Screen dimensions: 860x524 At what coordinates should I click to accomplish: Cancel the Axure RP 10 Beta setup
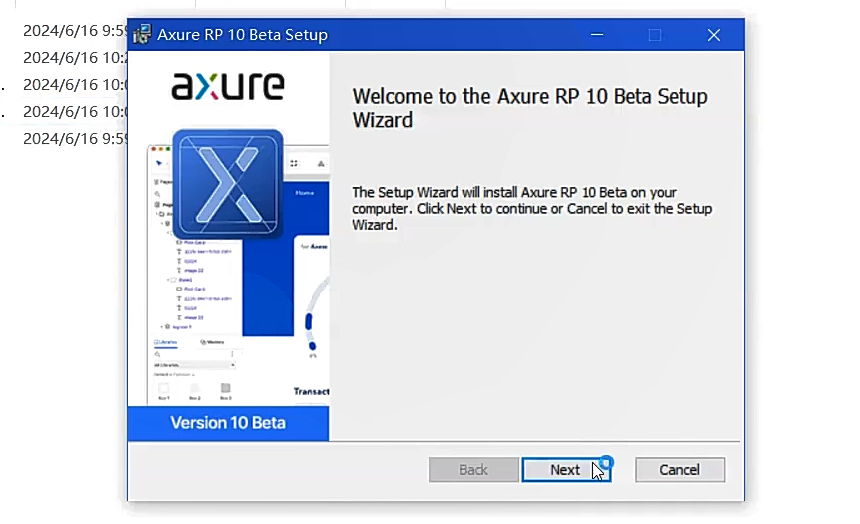[x=680, y=470]
